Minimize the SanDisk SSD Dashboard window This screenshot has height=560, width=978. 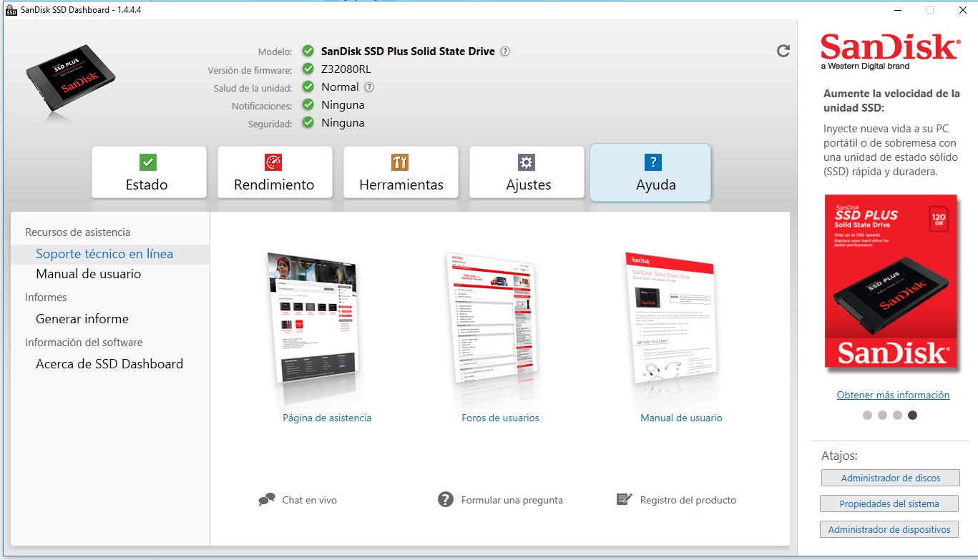point(897,10)
